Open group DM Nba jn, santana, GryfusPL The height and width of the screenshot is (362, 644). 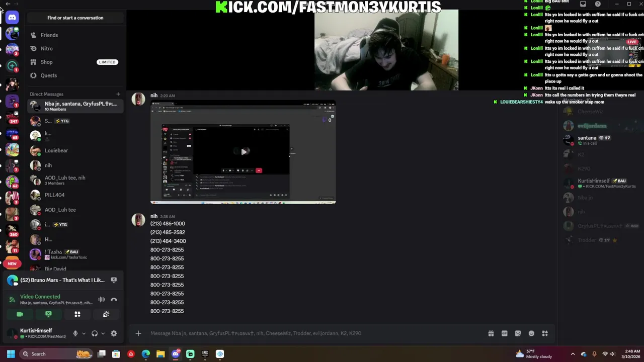[75, 106]
